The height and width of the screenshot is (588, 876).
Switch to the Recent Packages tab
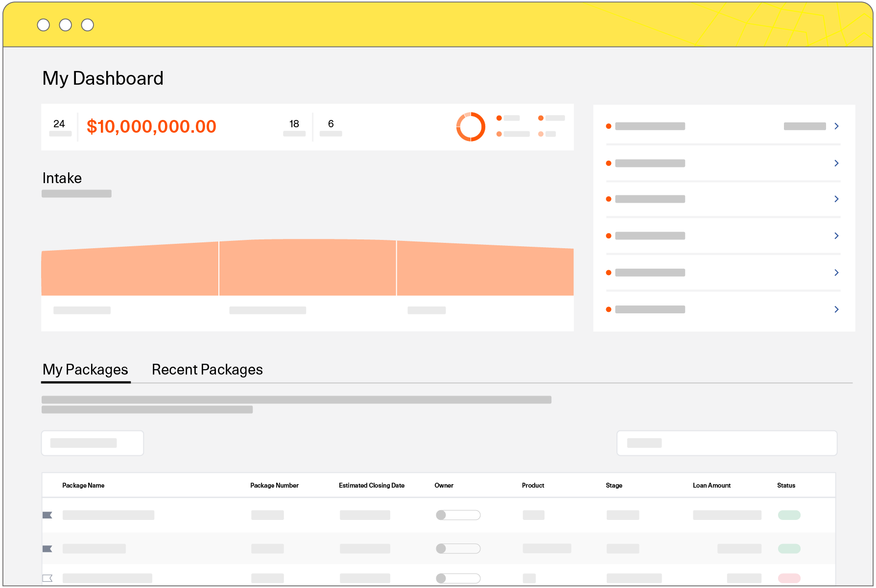click(207, 370)
